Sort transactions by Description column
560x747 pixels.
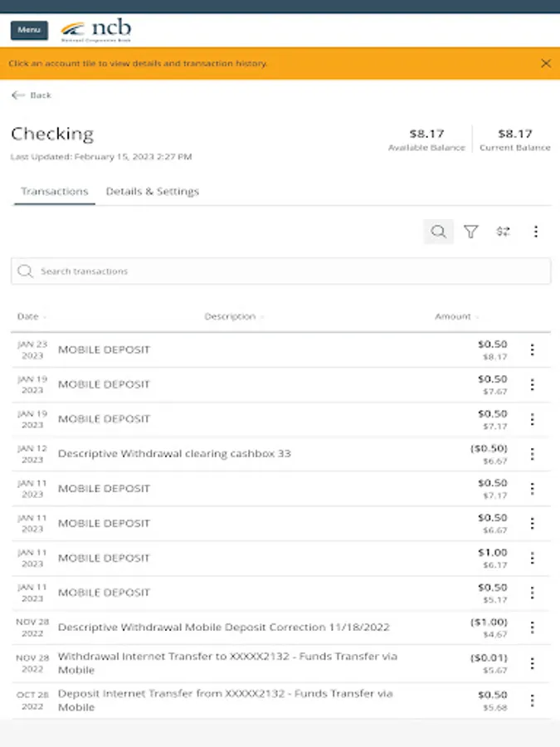[x=233, y=317]
